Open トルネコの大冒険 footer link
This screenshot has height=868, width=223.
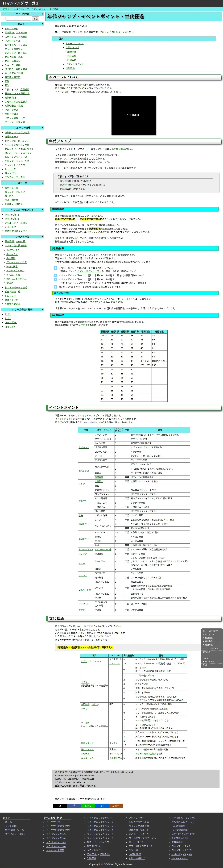pos(55,850)
